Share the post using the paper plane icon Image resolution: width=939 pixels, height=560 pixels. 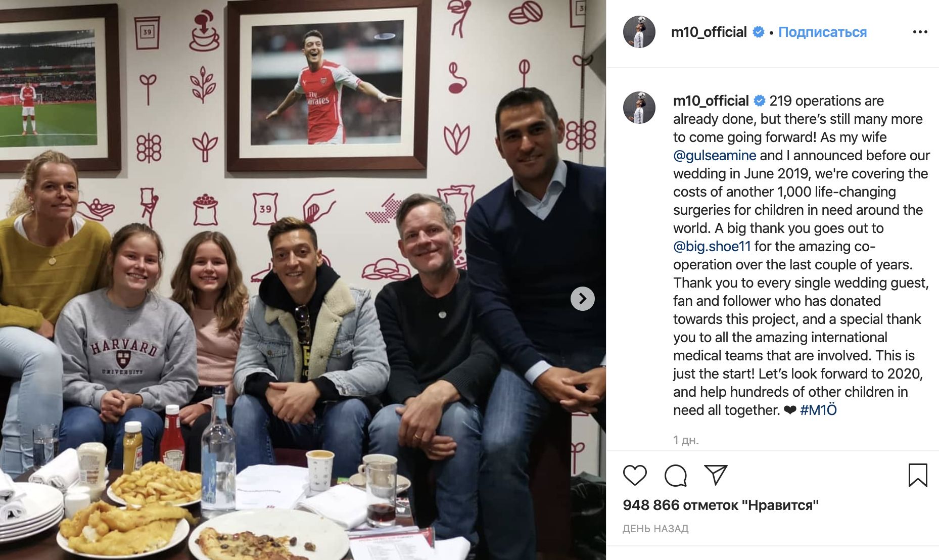tap(716, 475)
